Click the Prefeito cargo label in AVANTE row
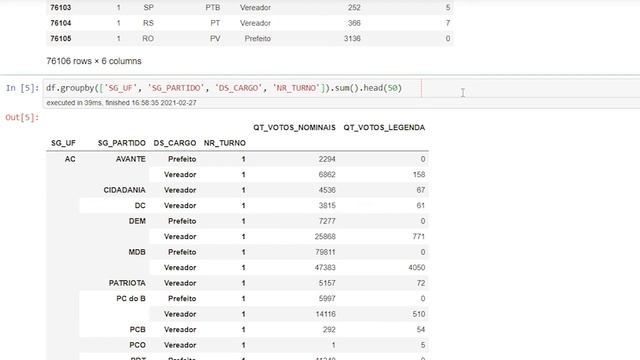Image resolution: width=640 pixels, height=360 pixels. [182, 159]
